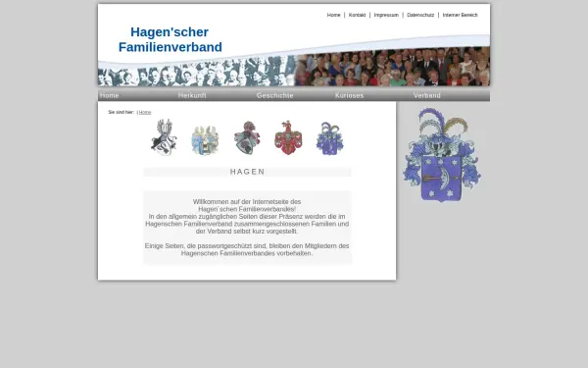Open the Herkunft menu item
This screenshot has height=368, width=588.
[x=192, y=95]
